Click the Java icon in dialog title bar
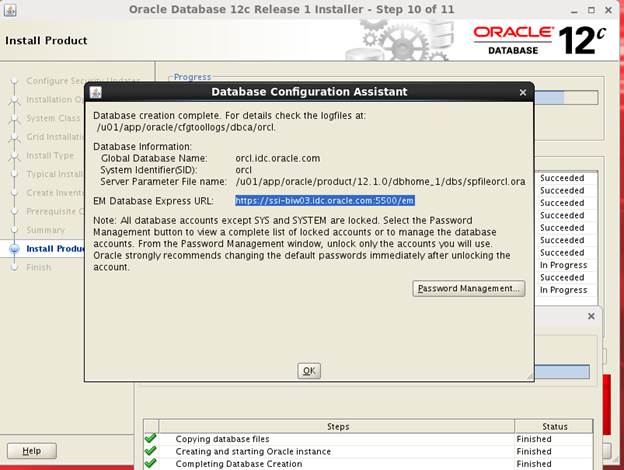624x470 pixels. pos(96,92)
